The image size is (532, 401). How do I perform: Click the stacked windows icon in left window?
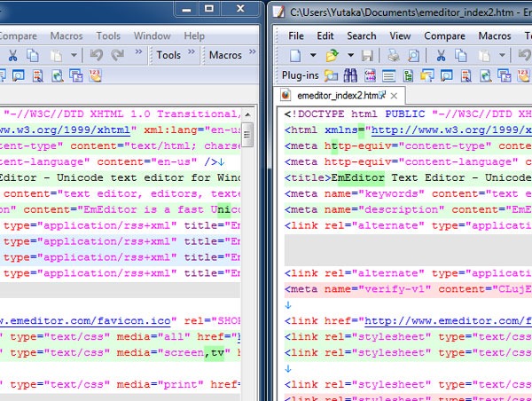pos(76,75)
